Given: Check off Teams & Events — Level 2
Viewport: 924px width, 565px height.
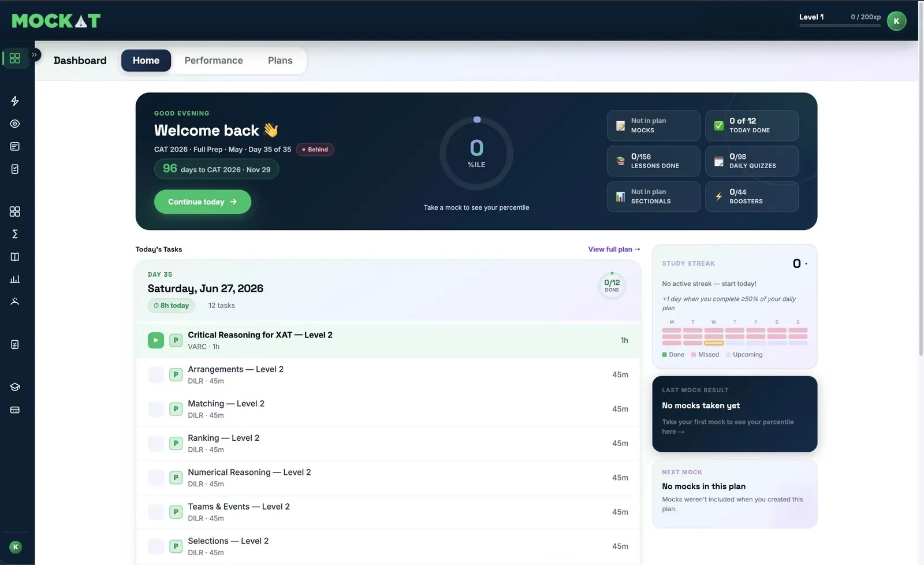Looking at the screenshot, I should [x=156, y=512].
